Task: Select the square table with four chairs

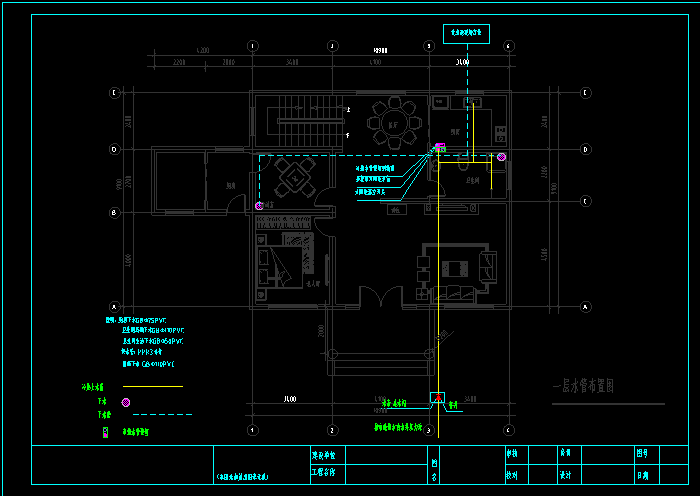Action: 295,181
